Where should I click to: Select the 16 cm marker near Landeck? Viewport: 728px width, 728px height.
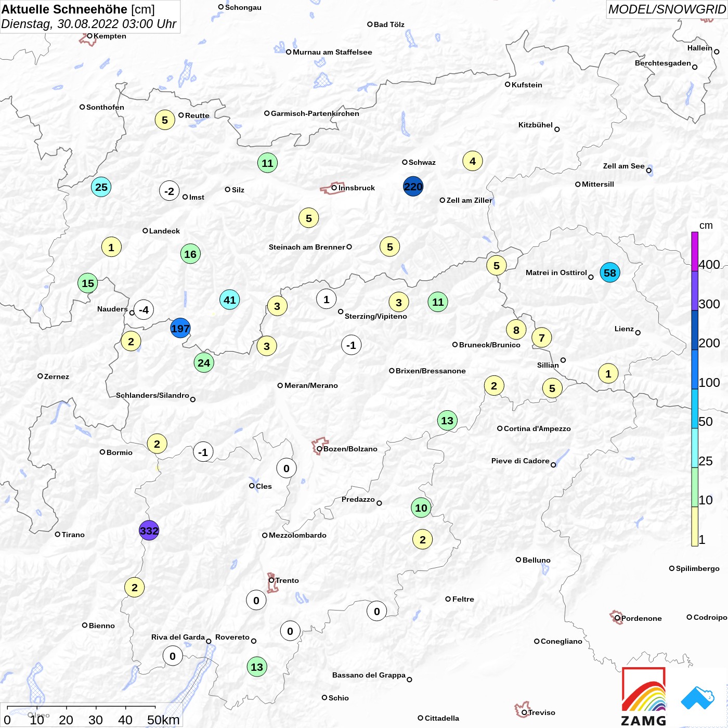point(190,254)
